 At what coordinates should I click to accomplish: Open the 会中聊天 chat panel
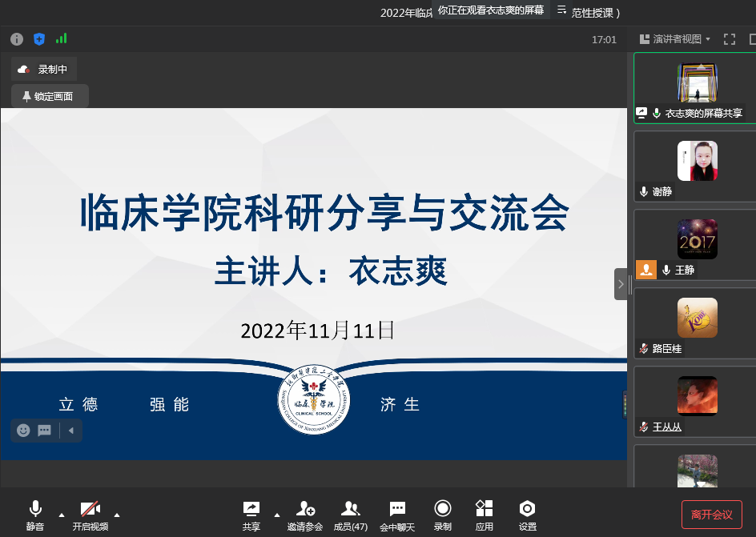click(397, 514)
